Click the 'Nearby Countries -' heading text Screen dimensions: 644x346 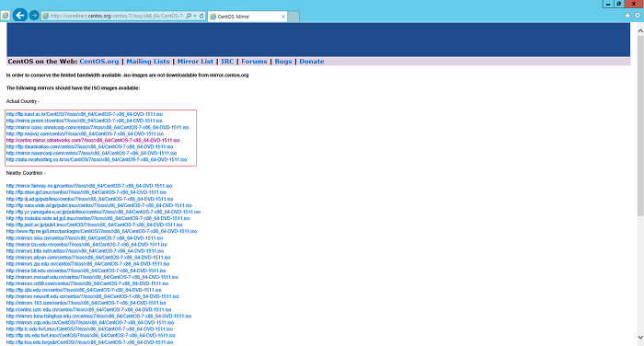(x=26, y=173)
